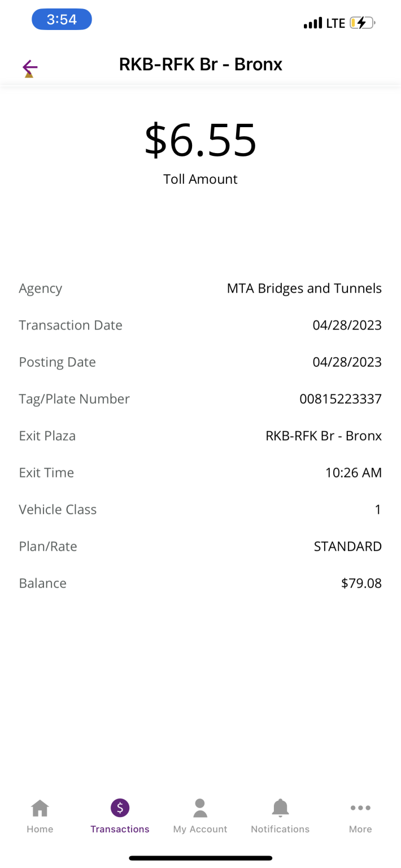
Task: Tap the $79.08 balance value
Action: 361,583
